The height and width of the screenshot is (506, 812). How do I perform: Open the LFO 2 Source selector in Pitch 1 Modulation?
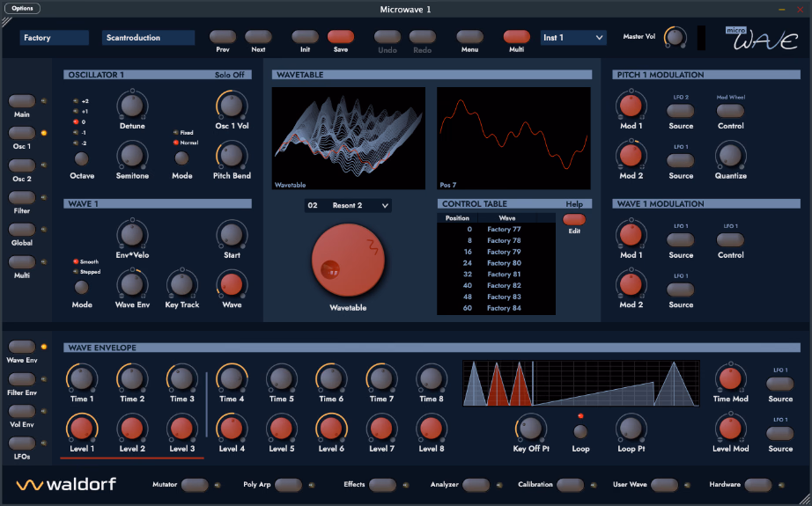681,111
